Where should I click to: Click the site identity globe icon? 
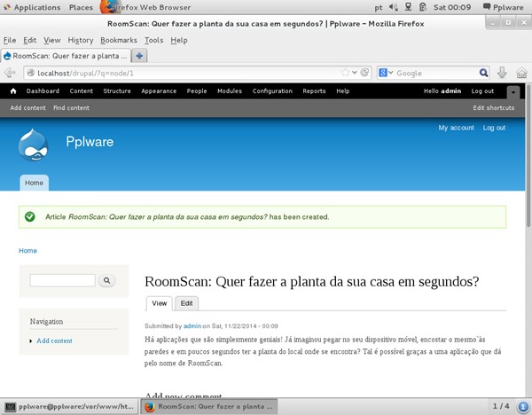[30, 73]
